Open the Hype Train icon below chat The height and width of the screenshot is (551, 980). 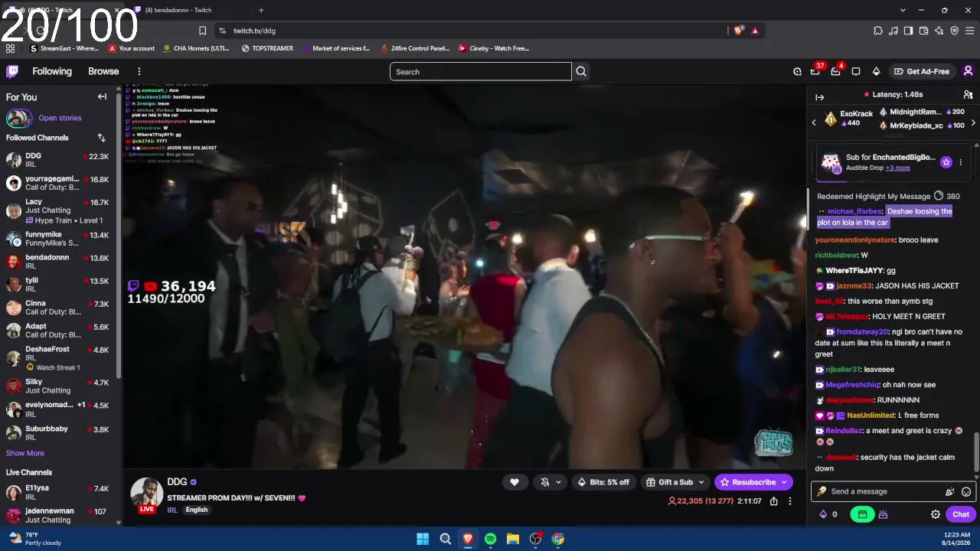tap(883, 514)
